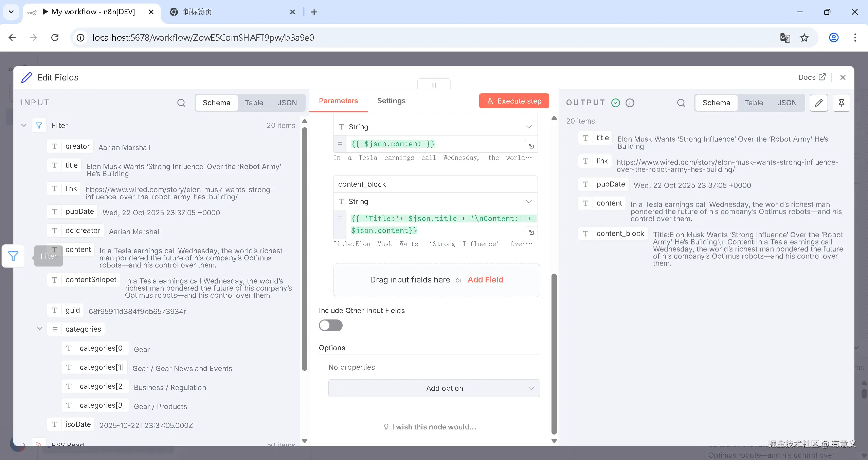Switch OUTPUT view to JSON
868x460 pixels.
click(786, 103)
